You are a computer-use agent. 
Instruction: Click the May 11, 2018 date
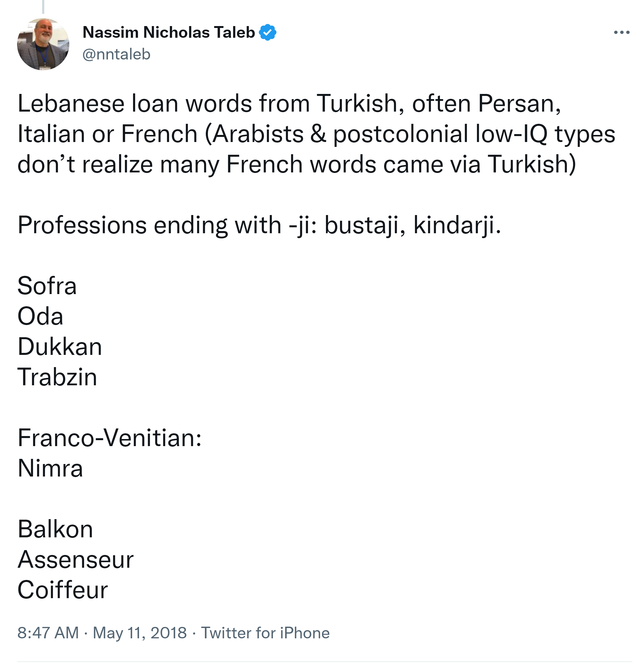[x=140, y=633]
